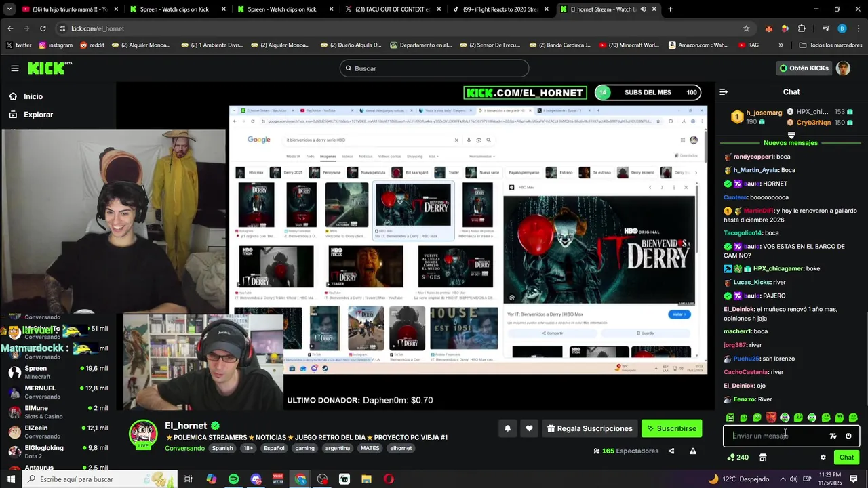The height and width of the screenshot is (488, 868).
Task: Switch to FACU OUT OF CONTEXT tab
Action: pyautogui.click(x=392, y=9)
